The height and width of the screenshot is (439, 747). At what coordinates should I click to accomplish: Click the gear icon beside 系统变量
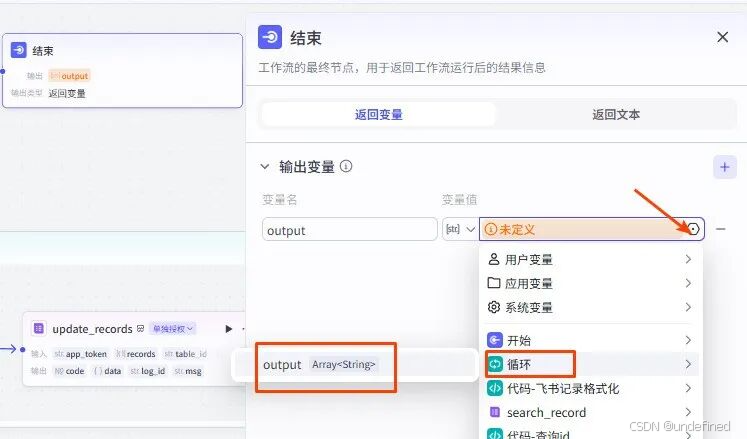(x=494, y=307)
